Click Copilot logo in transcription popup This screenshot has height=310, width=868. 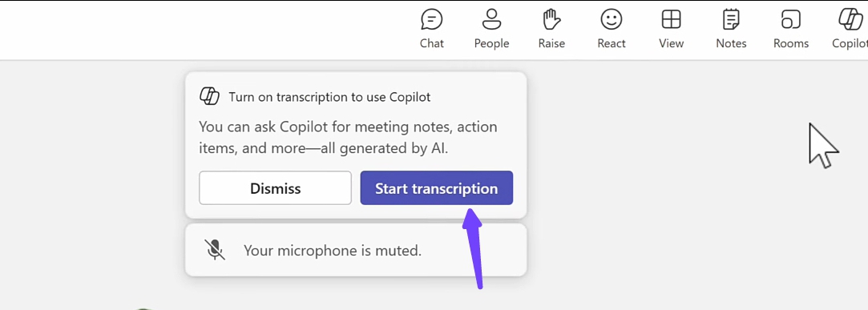(210, 96)
